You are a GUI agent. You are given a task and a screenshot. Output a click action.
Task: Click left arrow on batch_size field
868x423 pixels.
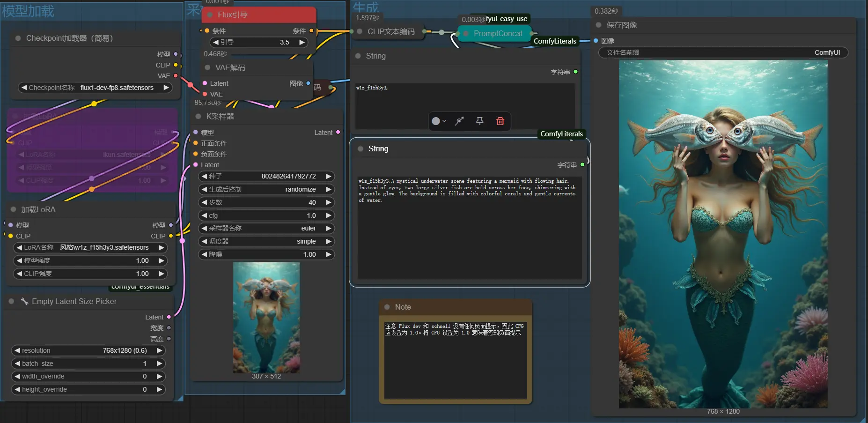tap(17, 364)
